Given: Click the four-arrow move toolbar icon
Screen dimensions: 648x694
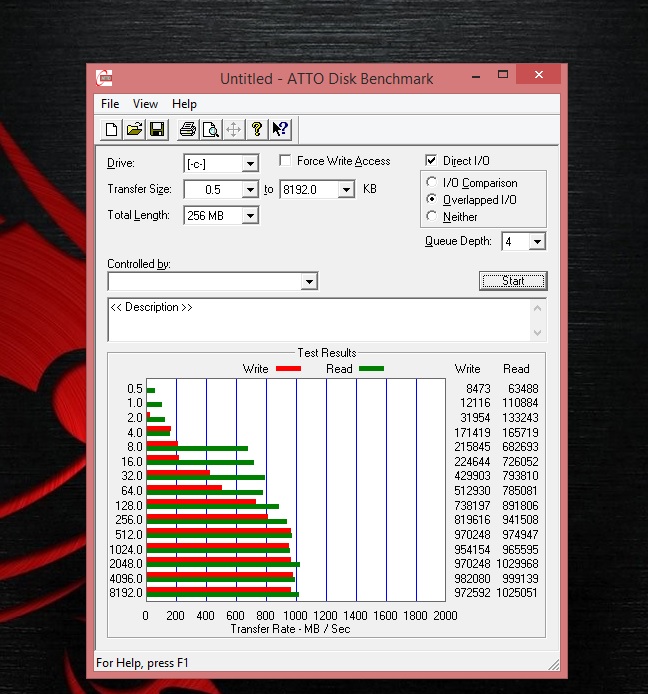Looking at the screenshot, I should coord(233,130).
